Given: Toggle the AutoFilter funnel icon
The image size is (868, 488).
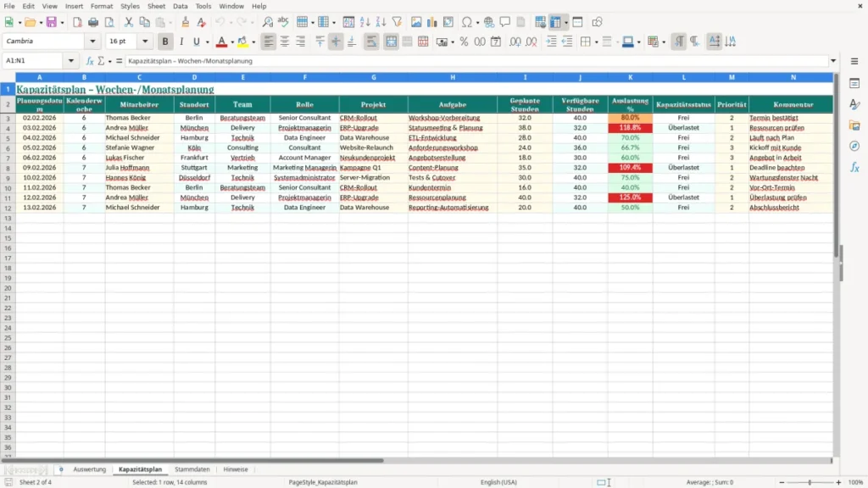Looking at the screenshot, I should click(397, 22).
